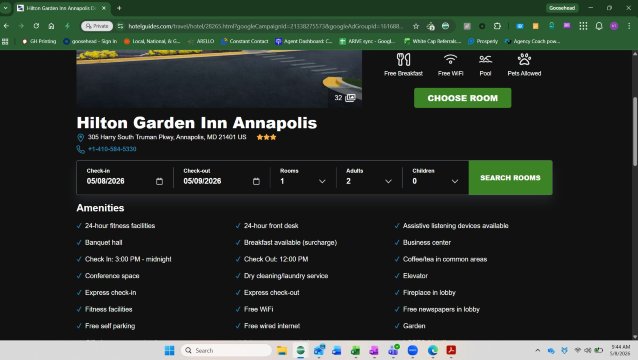638x360 pixels.
Task: Click the browser address bar URL
Action: point(265,26)
